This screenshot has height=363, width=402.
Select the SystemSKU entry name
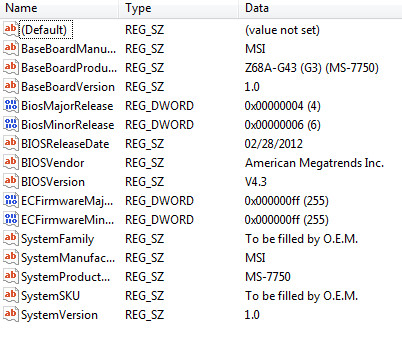51,296
